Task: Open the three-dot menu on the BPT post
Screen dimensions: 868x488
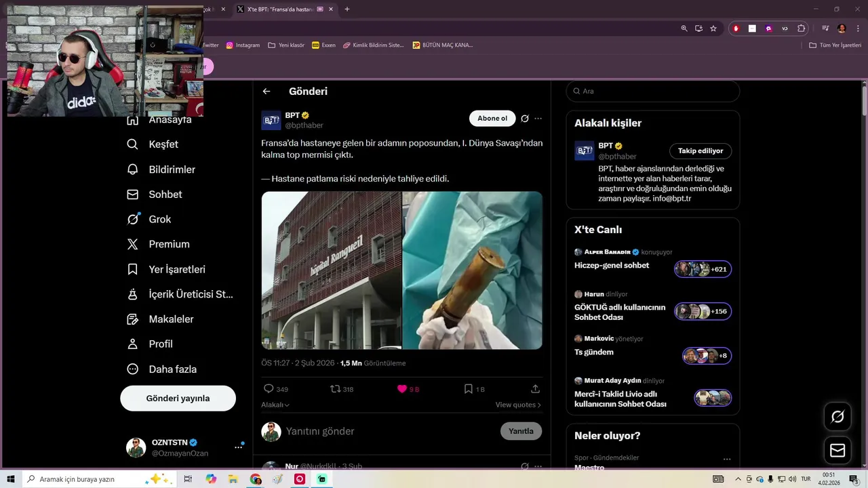Action: pyautogui.click(x=538, y=119)
